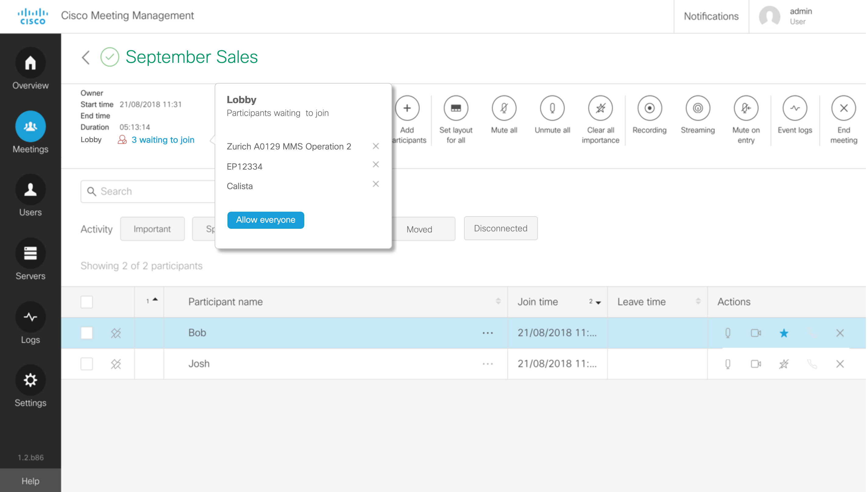The image size is (868, 492).
Task: Open more options for Josh
Action: pos(488,364)
